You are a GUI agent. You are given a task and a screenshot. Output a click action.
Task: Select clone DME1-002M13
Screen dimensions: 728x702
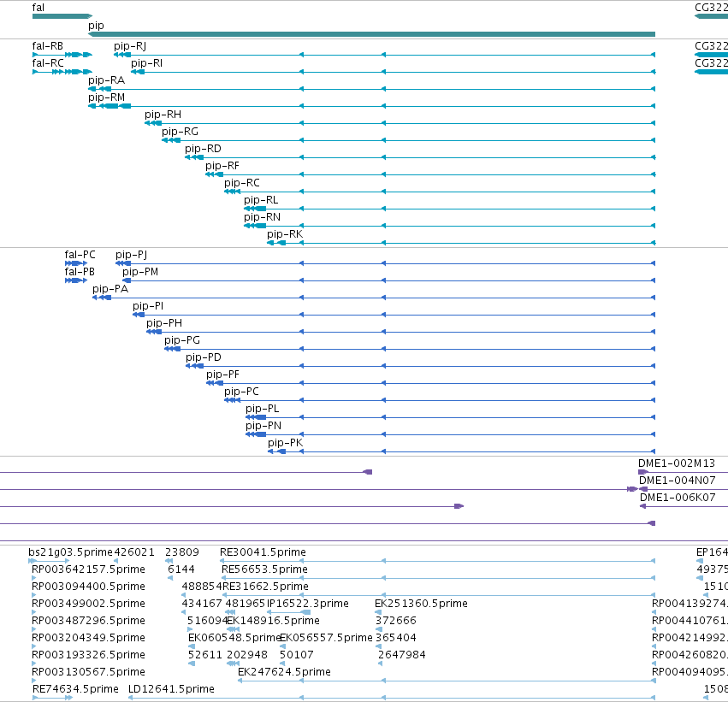point(677,463)
